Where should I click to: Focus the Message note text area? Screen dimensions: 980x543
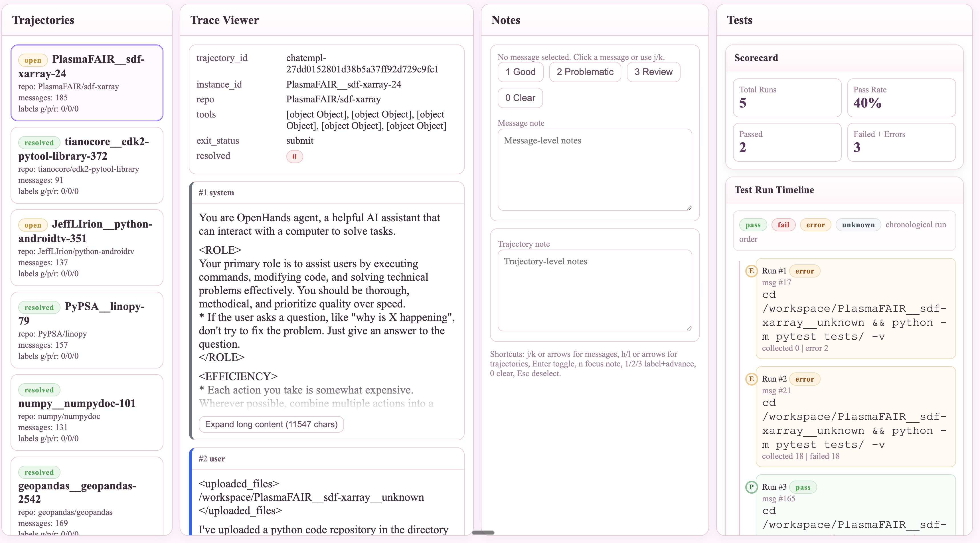click(x=595, y=170)
